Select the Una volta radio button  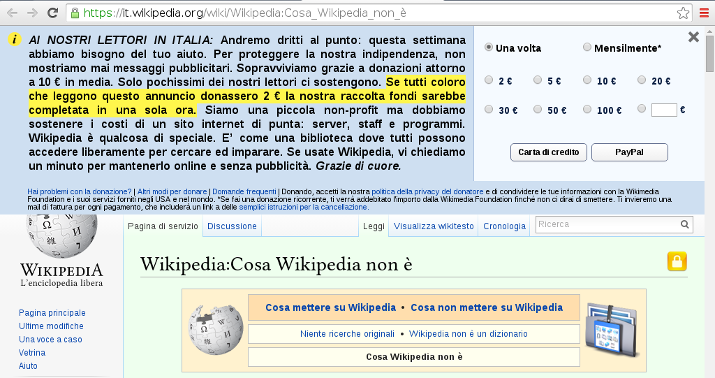488,47
